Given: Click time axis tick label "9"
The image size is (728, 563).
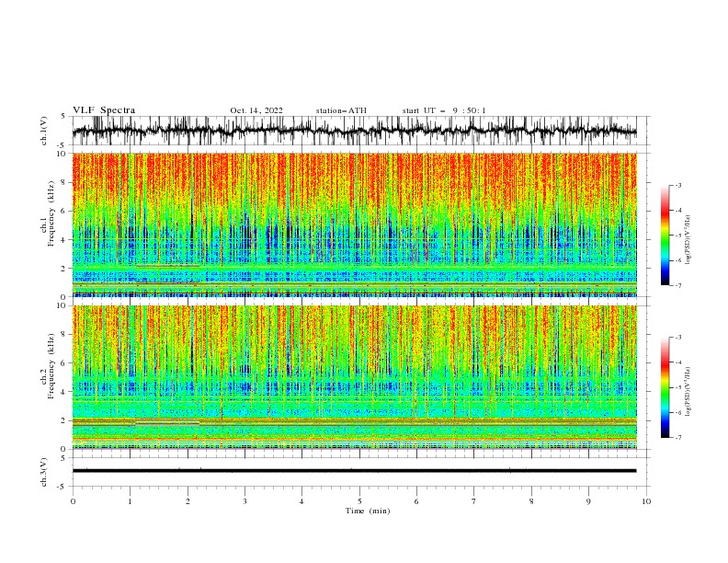Looking at the screenshot, I should pos(588,501).
